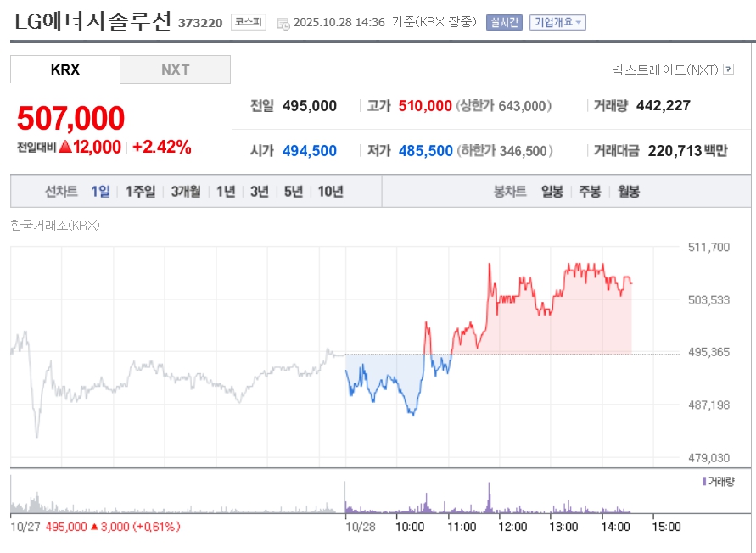The height and width of the screenshot is (553, 756).
Task: Click the 코스피 market badge
Action: 248,22
